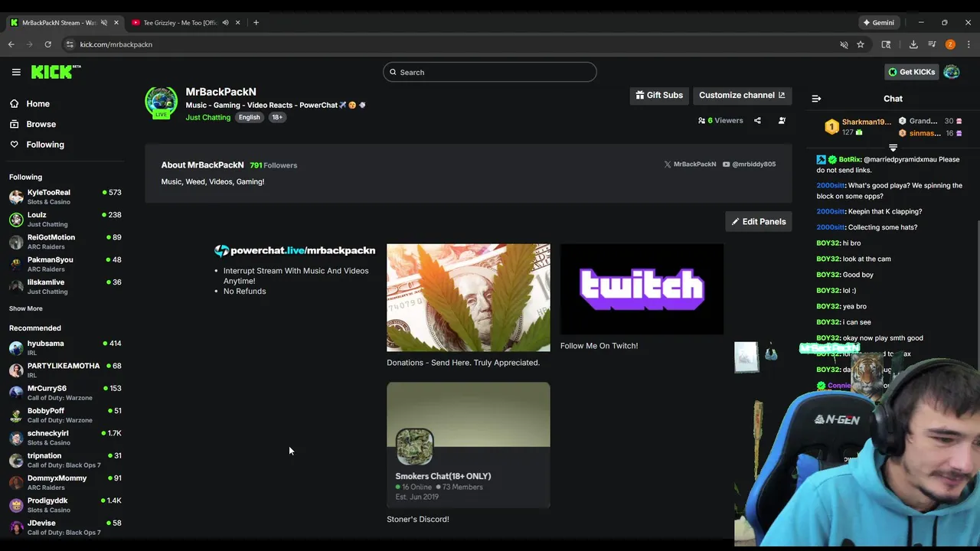The height and width of the screenshot is (551, 980).
Task: Open Following in the sidebar
Action: pyautogui.click(x=45, y=145)
